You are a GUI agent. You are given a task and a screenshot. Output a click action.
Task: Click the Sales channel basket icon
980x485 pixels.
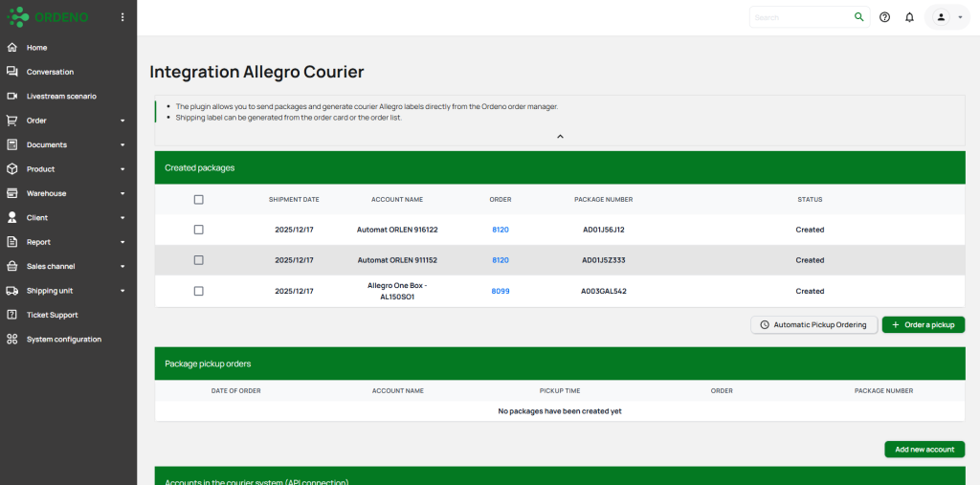11,266
